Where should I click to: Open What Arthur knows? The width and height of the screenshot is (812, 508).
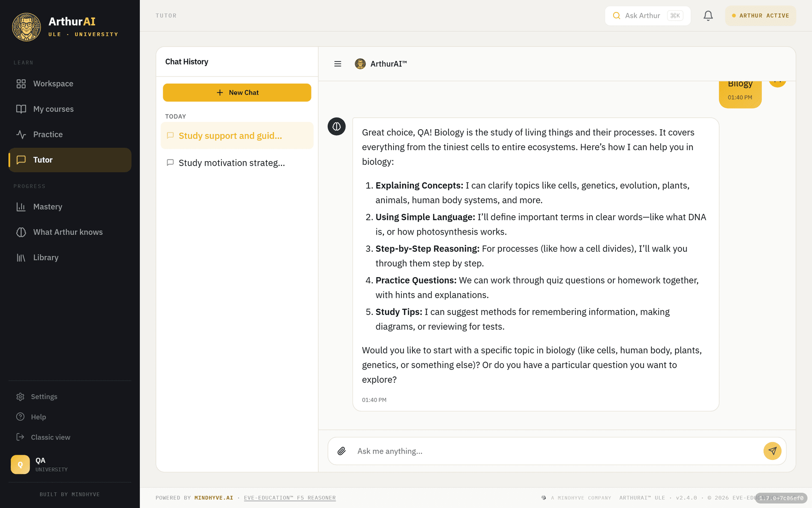pos(70,232)
